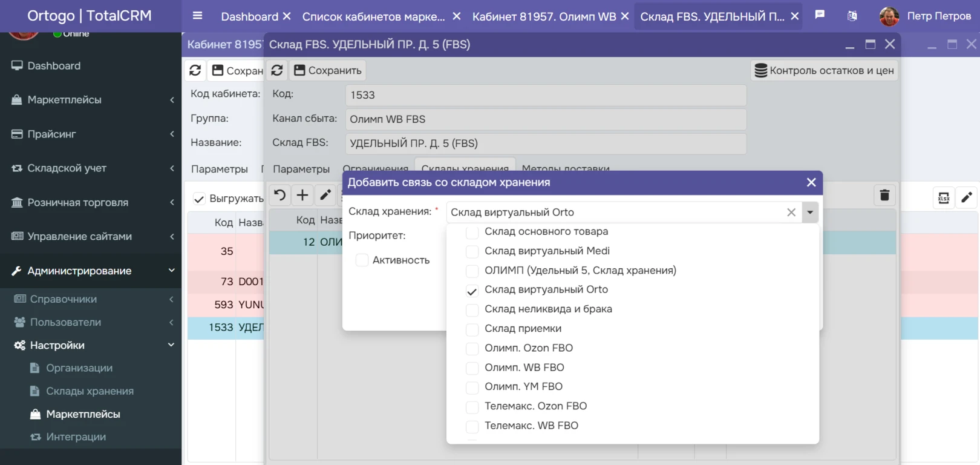The height and width of the screenshot is (465, 980).
Task: Click the language translate icon
Action: click(x=852, y=16)
